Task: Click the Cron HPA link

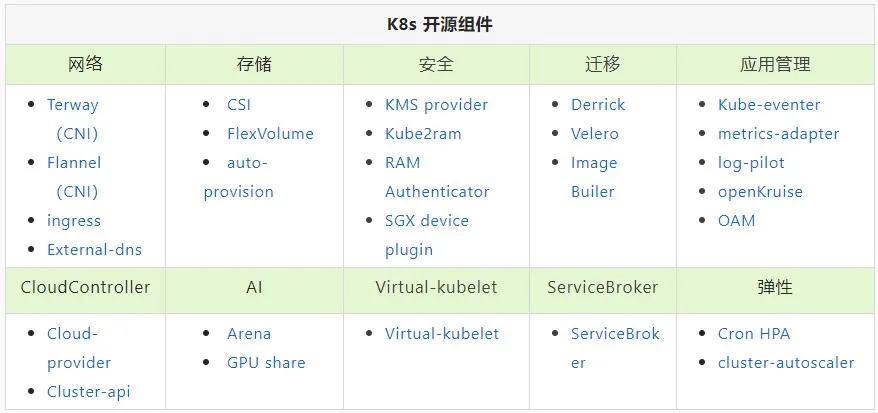Action: coord(753,334)
